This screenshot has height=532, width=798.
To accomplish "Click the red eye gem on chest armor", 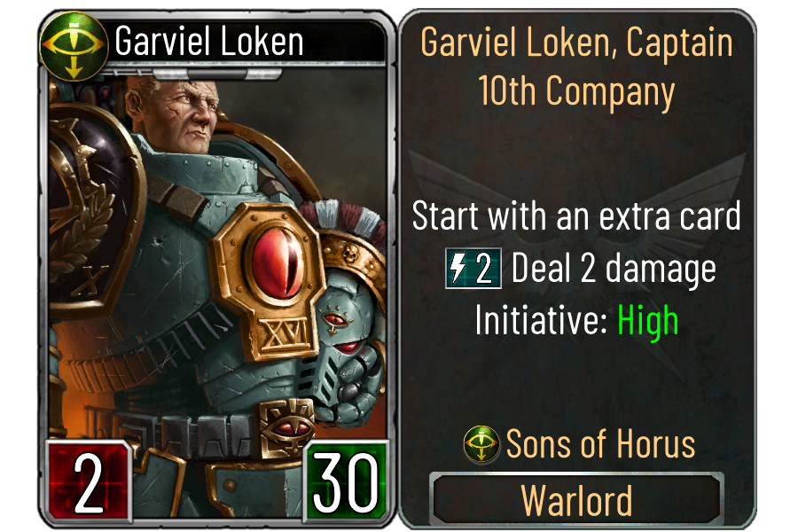I will coord(278,262).
